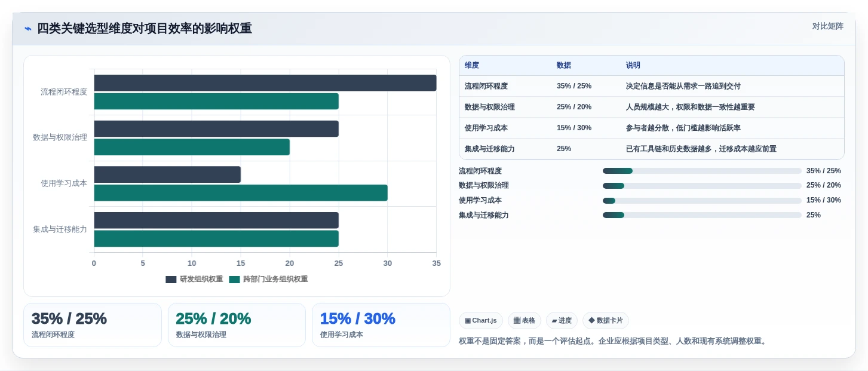
Task: Click the footnote beginning 权重不是固定答案
Action: [x=612, y=341]
